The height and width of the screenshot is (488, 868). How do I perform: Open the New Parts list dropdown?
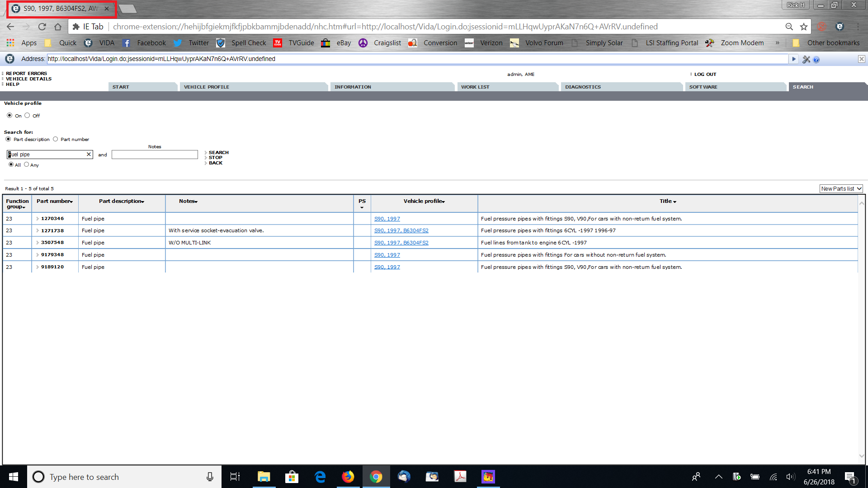[841, 189]
